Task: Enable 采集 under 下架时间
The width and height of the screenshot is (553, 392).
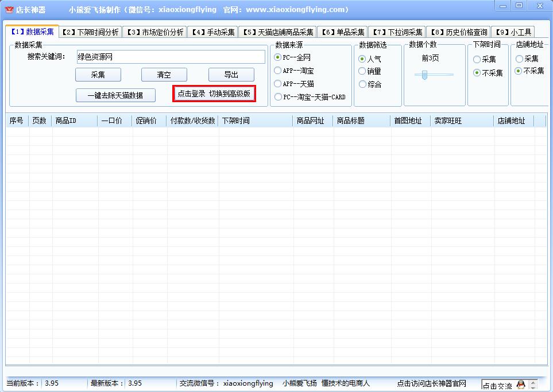Action: click(x=485, y=59)
